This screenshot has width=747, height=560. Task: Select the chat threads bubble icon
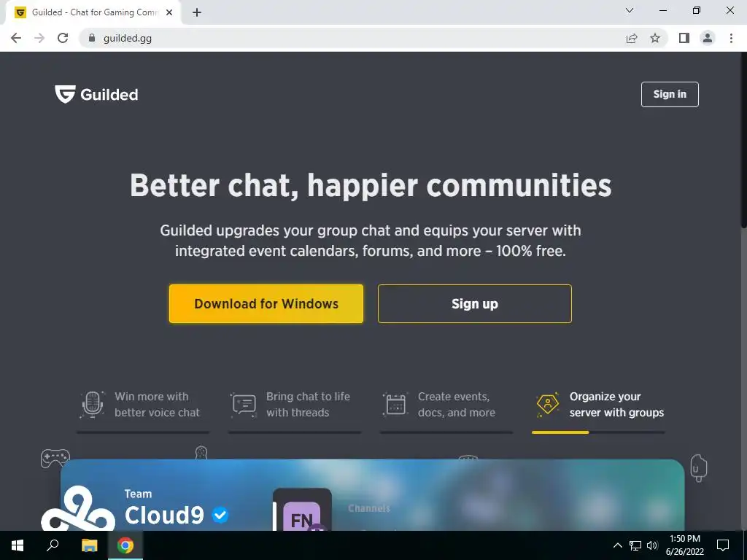click(244, 405)
